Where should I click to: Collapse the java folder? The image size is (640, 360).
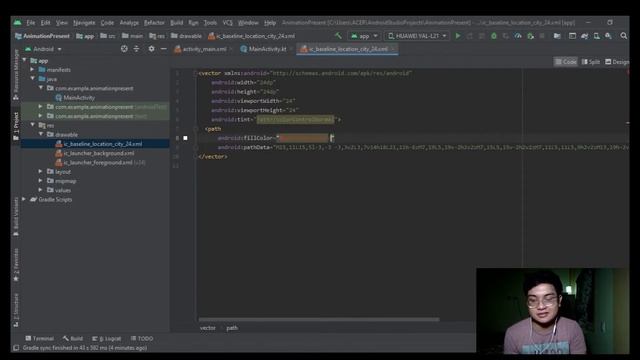(x=32, y=79)
